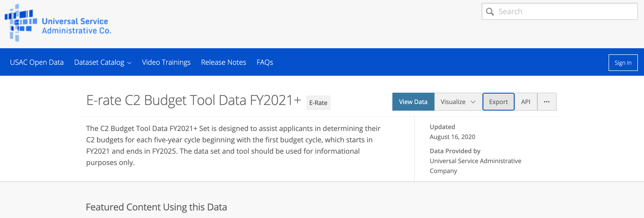Click the Universal Service Administrative Company provider text
The image size is (644, 218).
click(x=475, y=166)
